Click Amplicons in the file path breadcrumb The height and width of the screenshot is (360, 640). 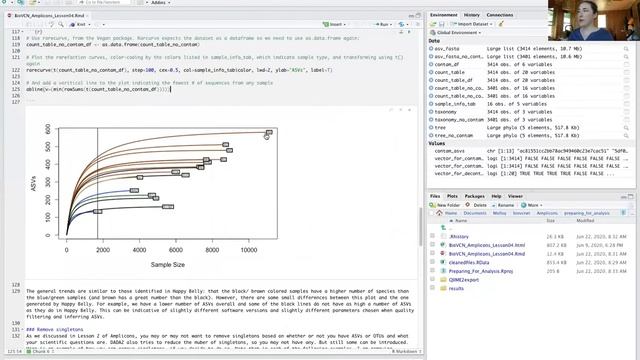click(547, 213)
